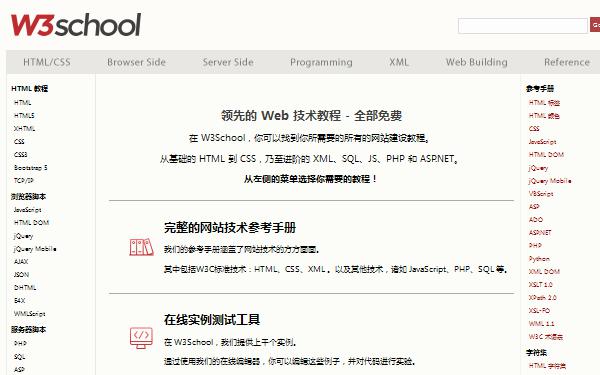Open the AJAX tutorial link
The width and height of the screenshot is (600, 375).
click(x=21, y=262)
